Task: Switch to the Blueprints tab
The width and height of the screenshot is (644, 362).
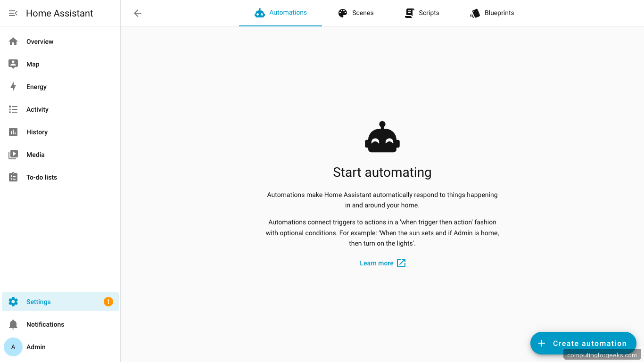Action: pos(492,13)
